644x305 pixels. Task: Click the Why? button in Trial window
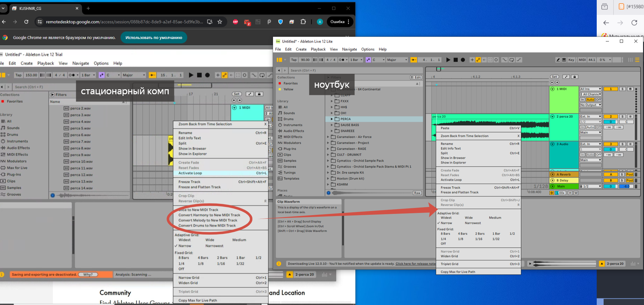pyautogui.click(x=88, y=274)
